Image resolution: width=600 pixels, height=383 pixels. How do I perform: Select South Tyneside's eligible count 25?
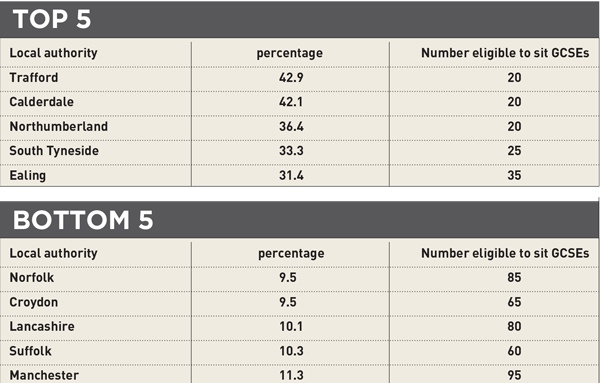pyautogui.click(x=514, y=151)
